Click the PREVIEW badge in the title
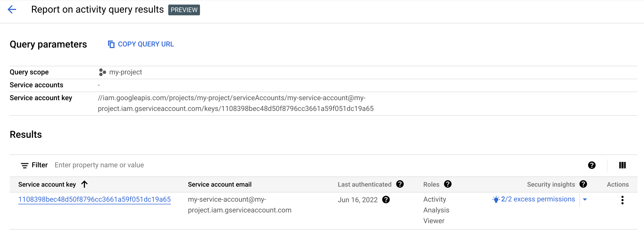 tap(184, 10)
